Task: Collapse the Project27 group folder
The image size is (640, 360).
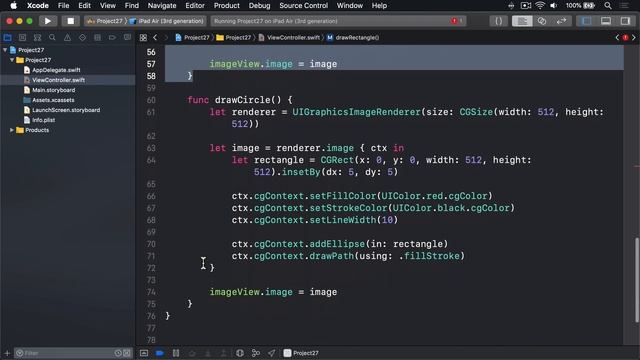Action: 12,60
